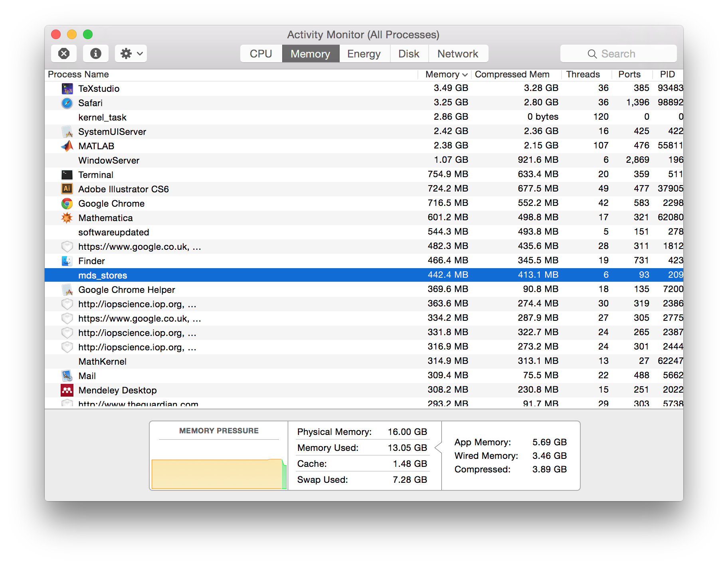Screen dimensions: 728x565
Task: Click the SystemUIServer process icon
Action: pos(67,132)
